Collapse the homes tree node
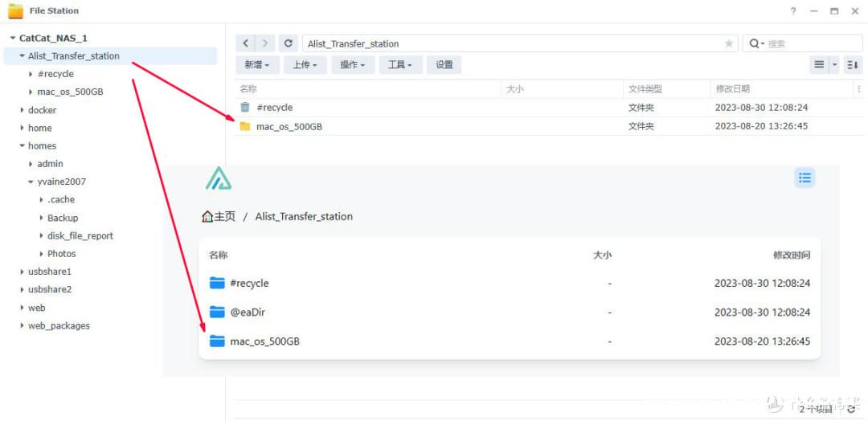Viewport: 868px width, 421px height. pyautogui.click(x=23, y=146)
